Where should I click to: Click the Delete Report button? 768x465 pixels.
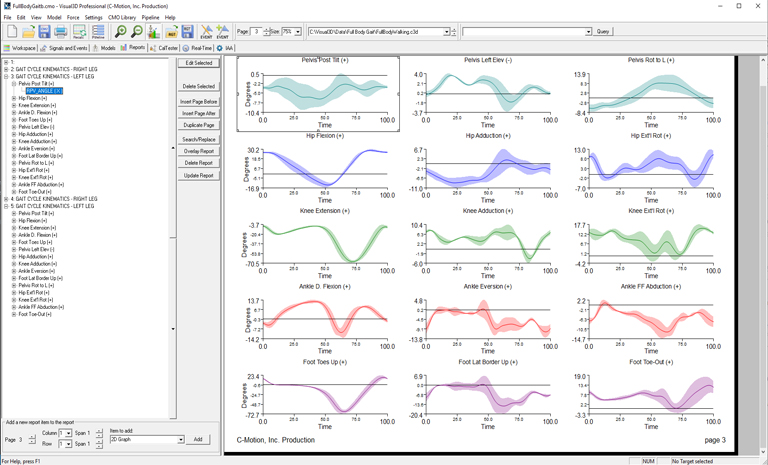199,163
